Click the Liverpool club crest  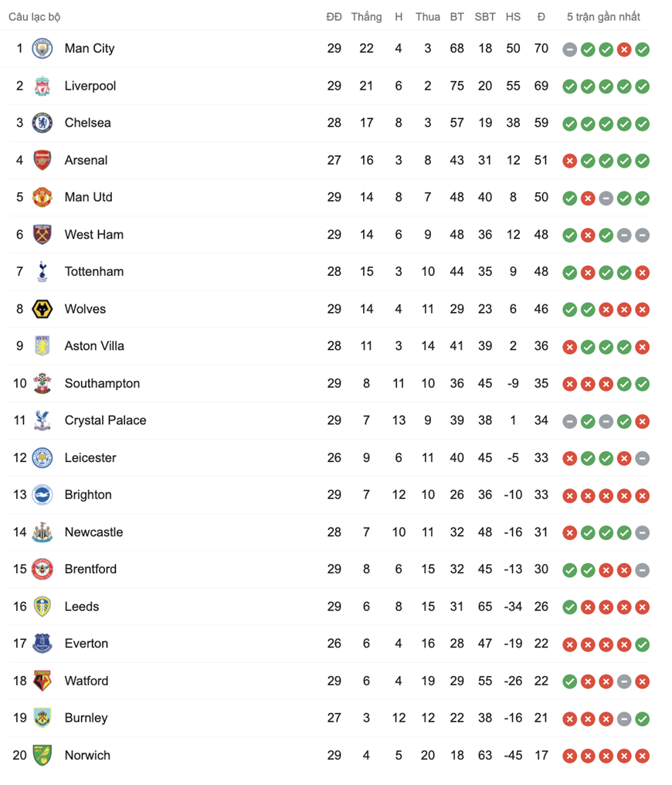tap(42, 86)
